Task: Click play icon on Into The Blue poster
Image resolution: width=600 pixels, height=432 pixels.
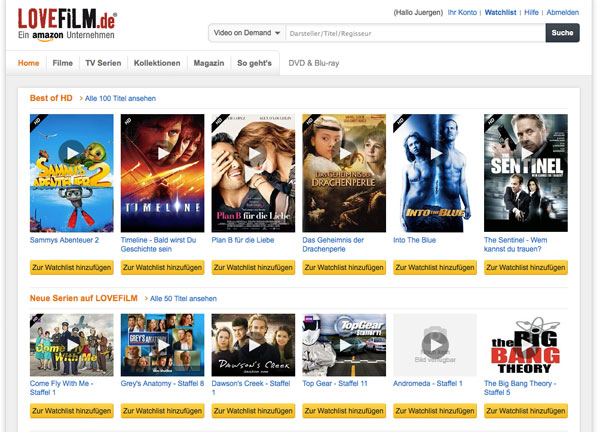Action: tap(435, 153)
